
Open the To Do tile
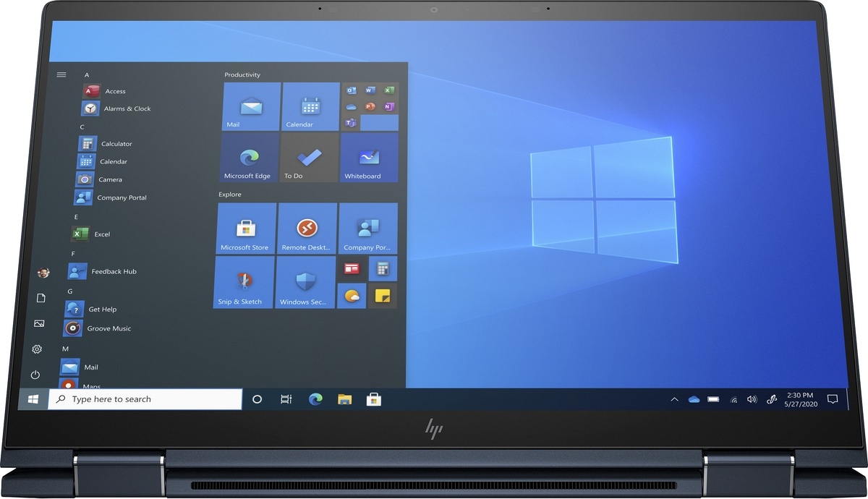pos(310,158)
